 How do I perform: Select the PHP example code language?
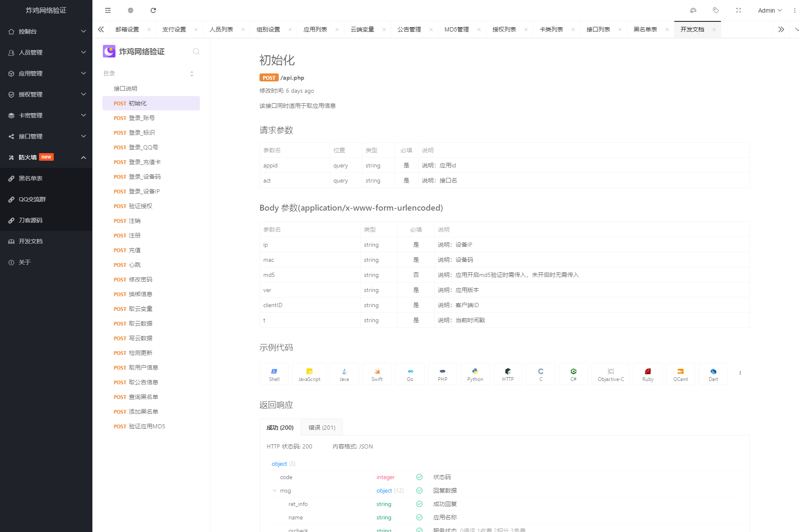point(442,374)
